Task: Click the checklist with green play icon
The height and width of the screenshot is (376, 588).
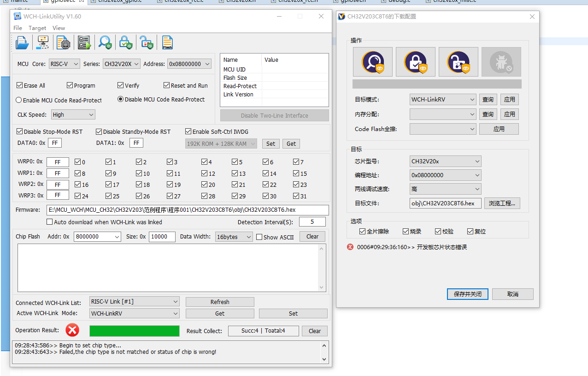Action: tap(84, 43)
